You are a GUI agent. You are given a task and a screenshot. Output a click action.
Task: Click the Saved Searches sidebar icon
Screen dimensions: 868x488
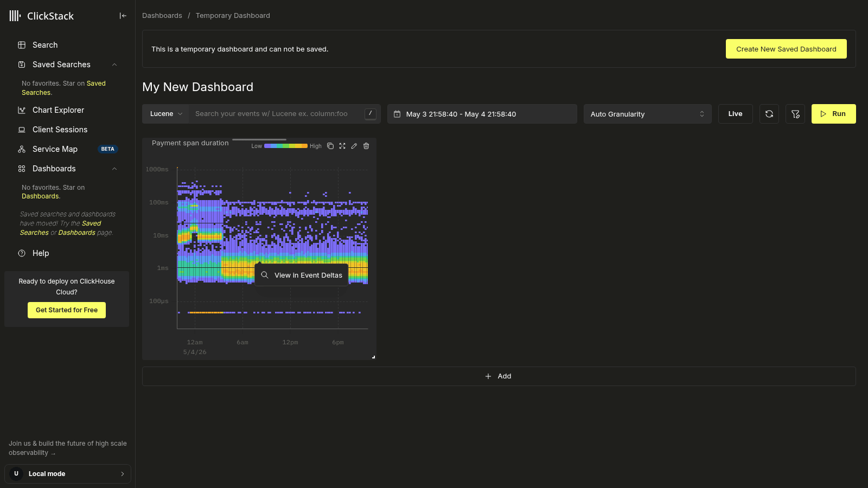pyautogui.click(x=22, y=65)
